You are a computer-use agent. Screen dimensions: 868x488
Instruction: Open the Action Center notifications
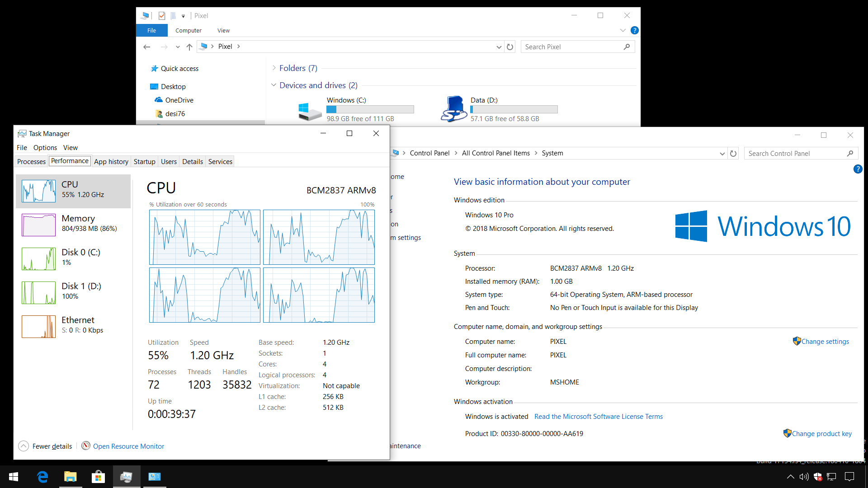(x=849, y=477)
